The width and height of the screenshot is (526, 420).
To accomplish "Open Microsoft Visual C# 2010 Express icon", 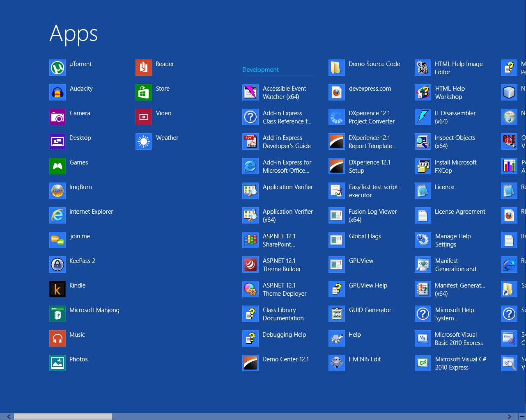I will 423,363.
